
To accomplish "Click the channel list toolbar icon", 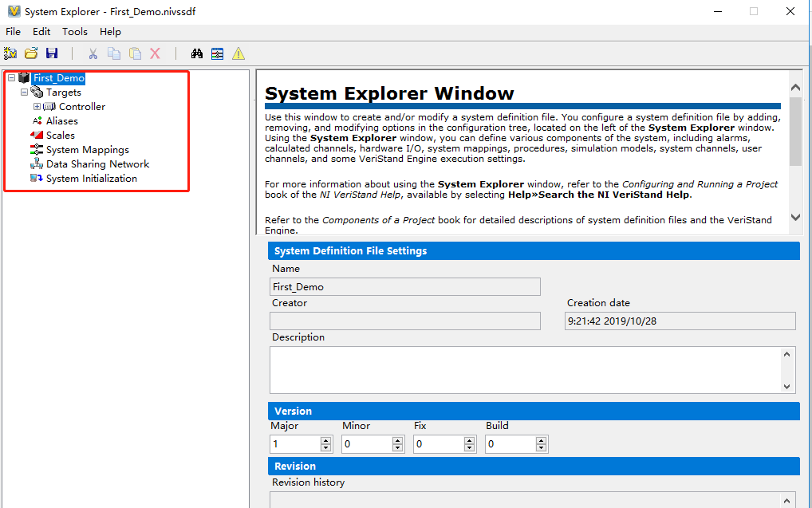I will [218, 53].
